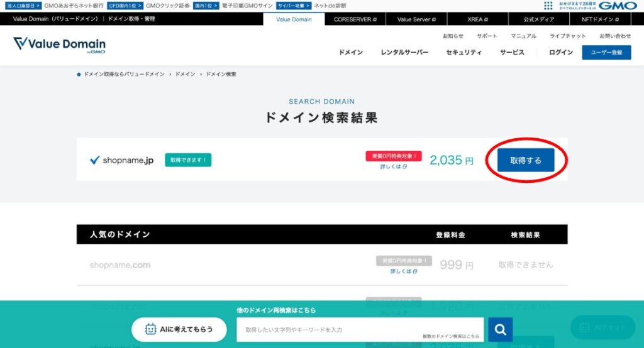This screenshot has height=348, width=644.
Task: Click the Value Domain logo
Action: click(x=59, y=45)
